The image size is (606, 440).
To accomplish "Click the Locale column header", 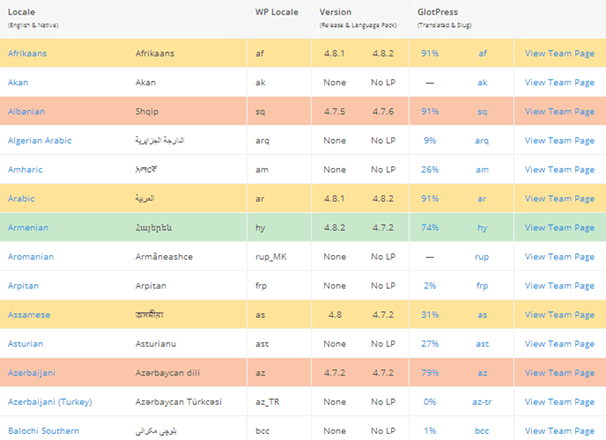I will (24, 12).
